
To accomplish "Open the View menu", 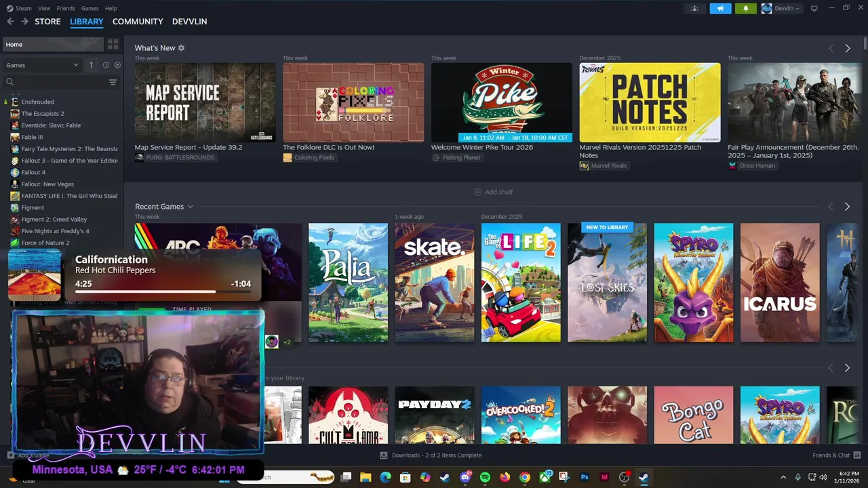I will click(x=44, y=8).
